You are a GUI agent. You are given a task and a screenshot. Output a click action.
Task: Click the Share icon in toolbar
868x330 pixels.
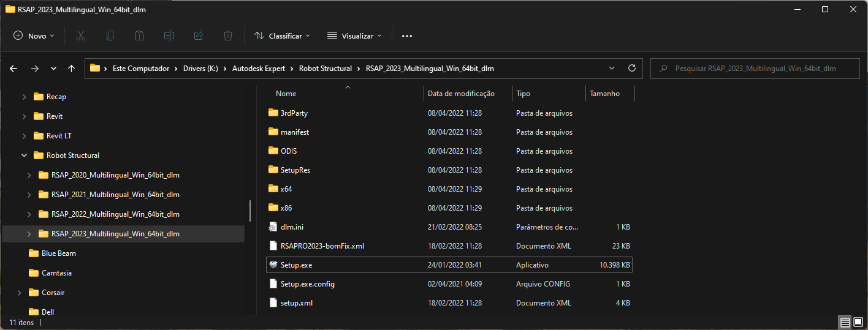[x=199, y=36]
